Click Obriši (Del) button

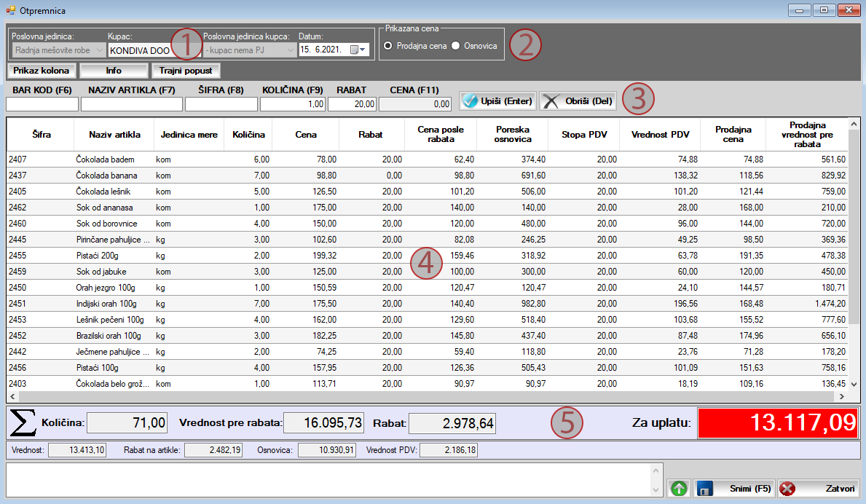[x=578, y=101]
